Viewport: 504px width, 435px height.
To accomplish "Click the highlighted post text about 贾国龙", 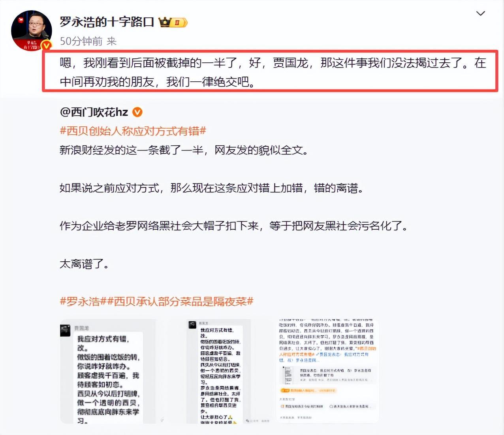I will 273,72.
